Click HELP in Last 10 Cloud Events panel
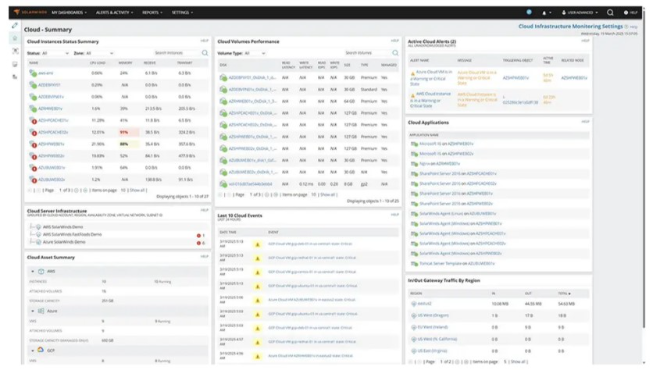660x388 pixels. [395, 215]
